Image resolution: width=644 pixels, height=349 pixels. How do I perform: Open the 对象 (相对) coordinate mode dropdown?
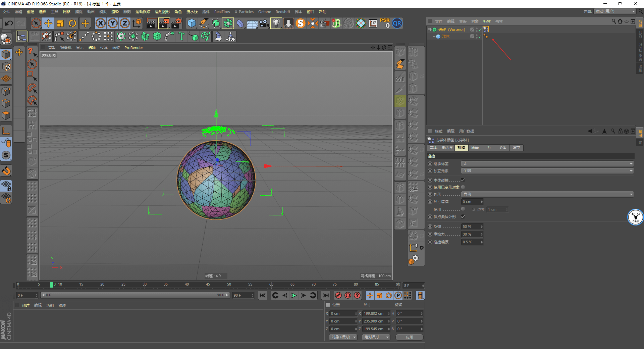(x=343, y=337)
